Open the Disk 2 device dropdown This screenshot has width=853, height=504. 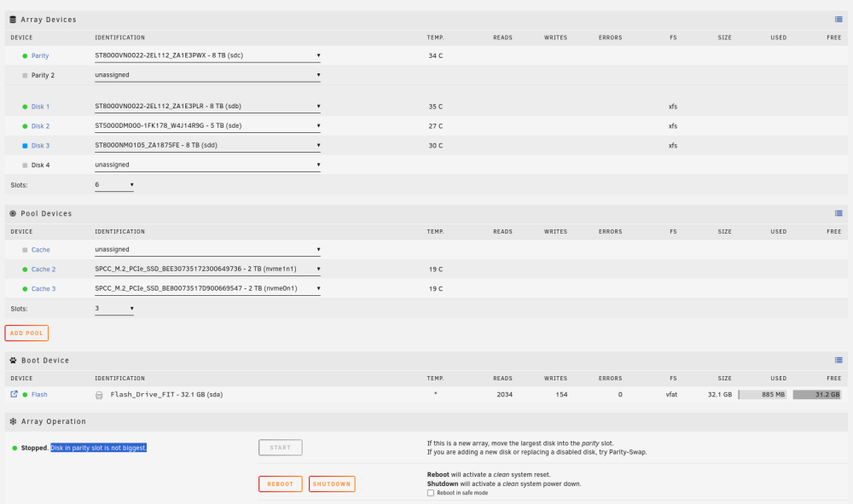pos(207,125)
